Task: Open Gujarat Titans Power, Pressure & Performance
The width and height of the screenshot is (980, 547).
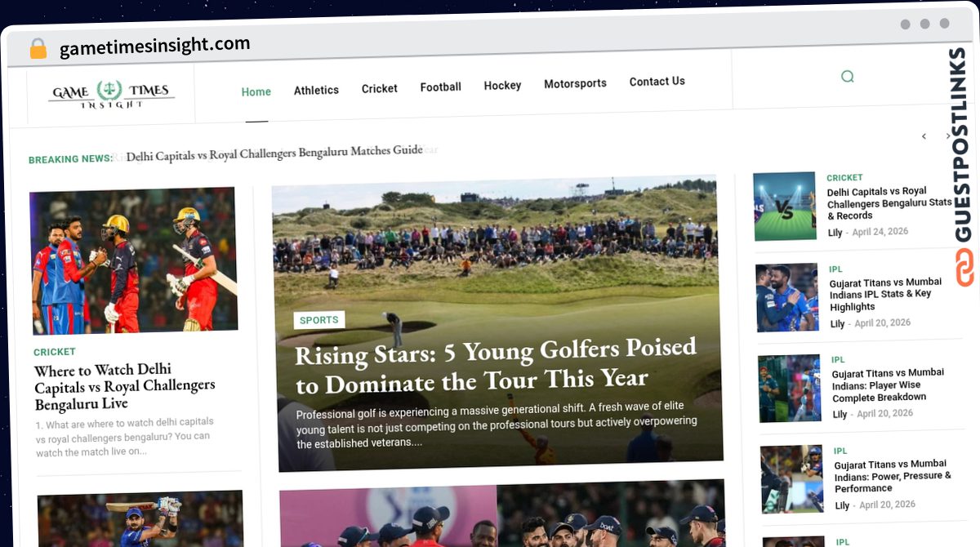Action: [893, 476]
